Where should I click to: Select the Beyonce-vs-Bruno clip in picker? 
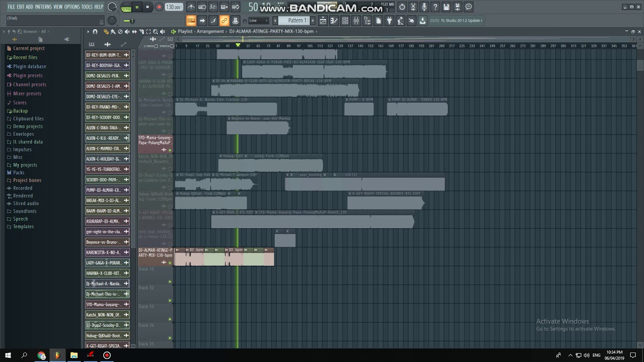(x=107, y=242)
